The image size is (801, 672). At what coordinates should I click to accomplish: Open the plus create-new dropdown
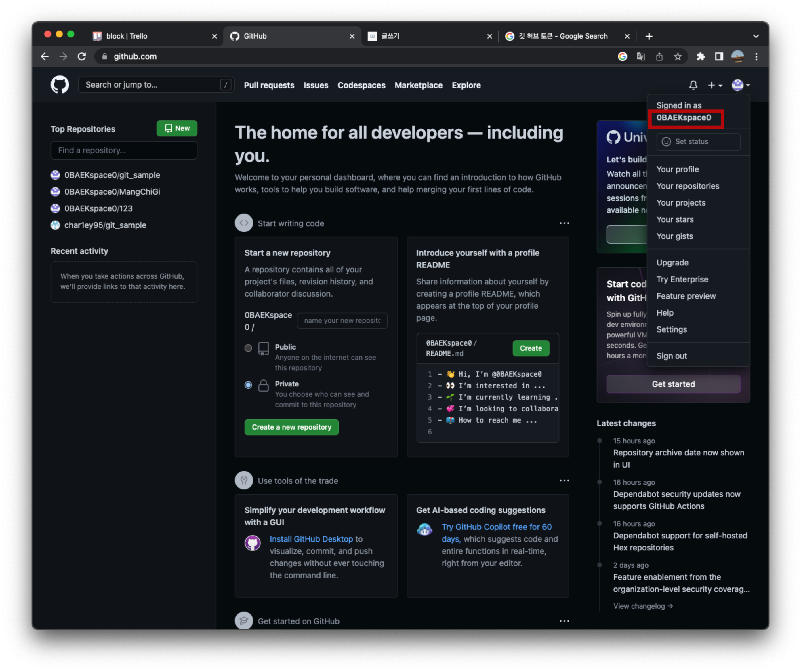(x=714, y=85)
